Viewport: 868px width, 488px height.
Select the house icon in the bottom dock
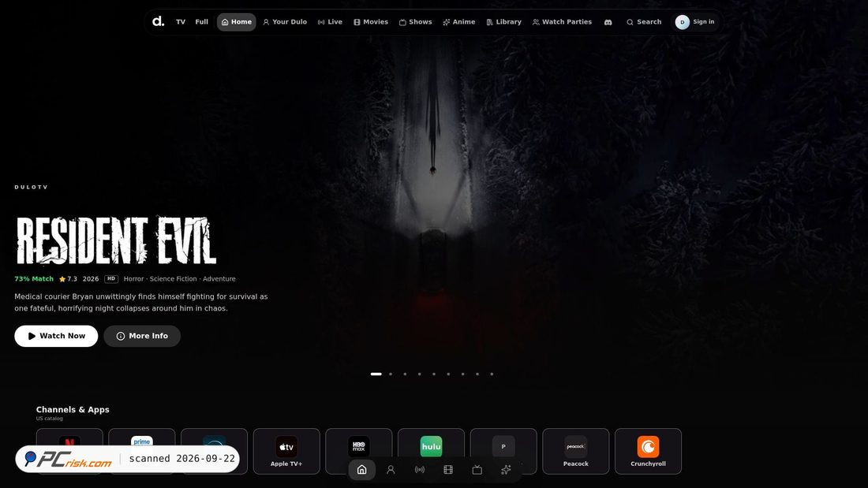361,470
